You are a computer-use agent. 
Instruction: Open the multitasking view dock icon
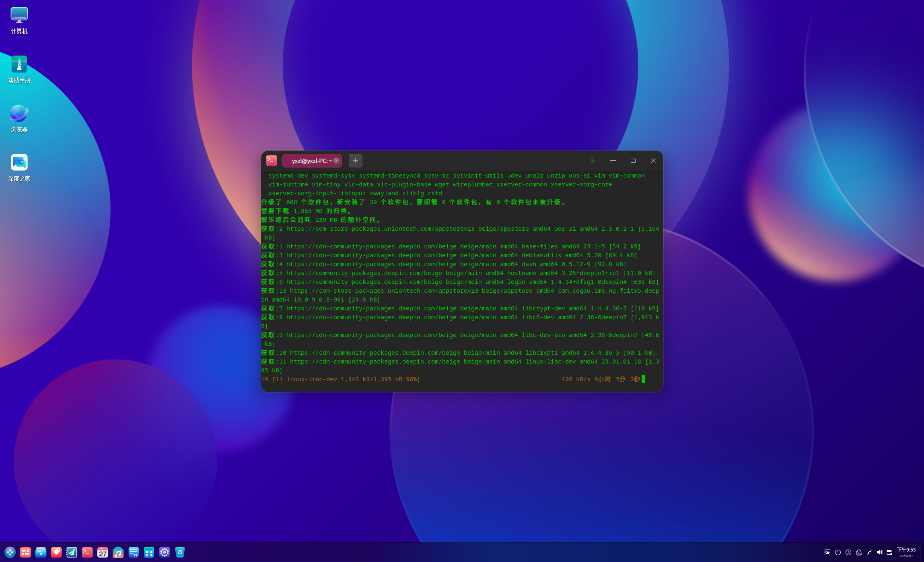tap(25, 552)
